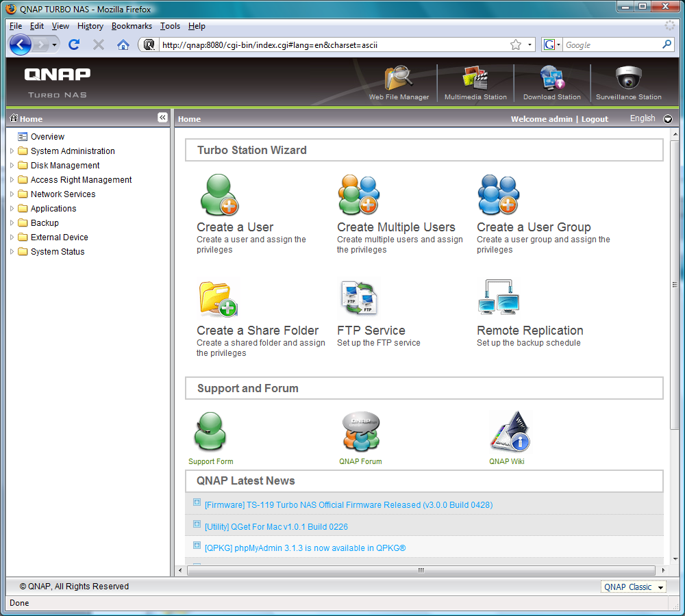
Task: Expand the TS-119 firmware news item
Action: 197,502
